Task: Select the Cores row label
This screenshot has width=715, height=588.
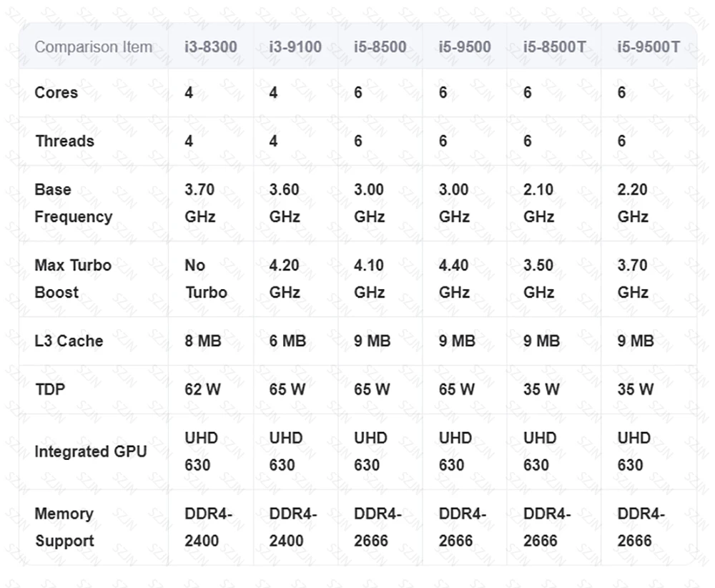Action: pyautogui.click(x=56, y=92)
